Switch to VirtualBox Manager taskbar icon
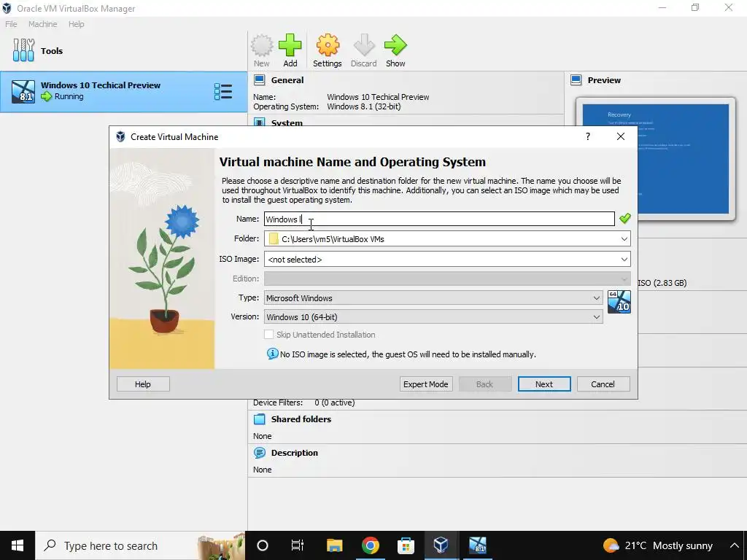The image size is (747, 560). click(441, 545)
